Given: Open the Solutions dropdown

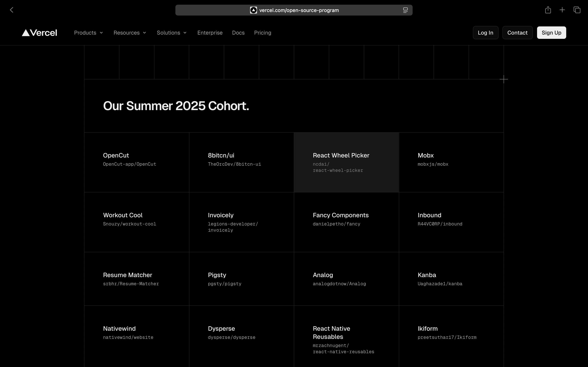Looking at the screenshot, I should tap(171, 33).
